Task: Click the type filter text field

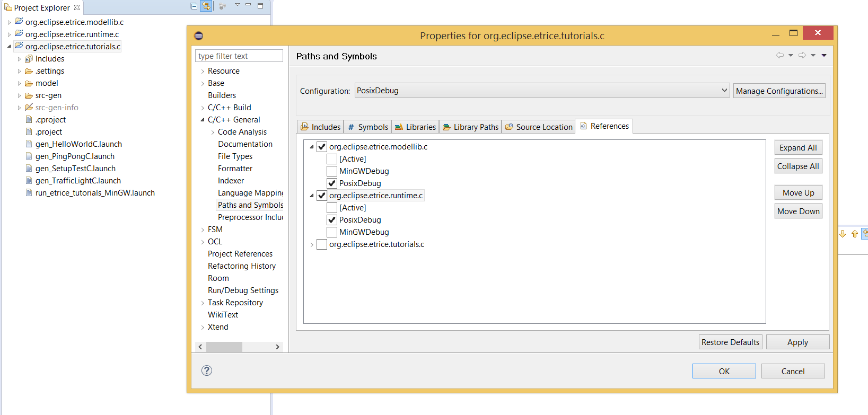Action: coord(239,56)
